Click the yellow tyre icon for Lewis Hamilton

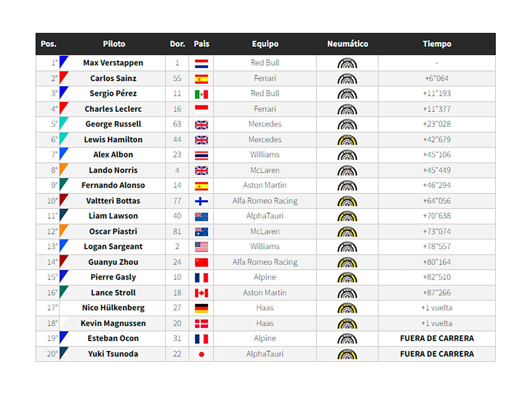(347, 140)
